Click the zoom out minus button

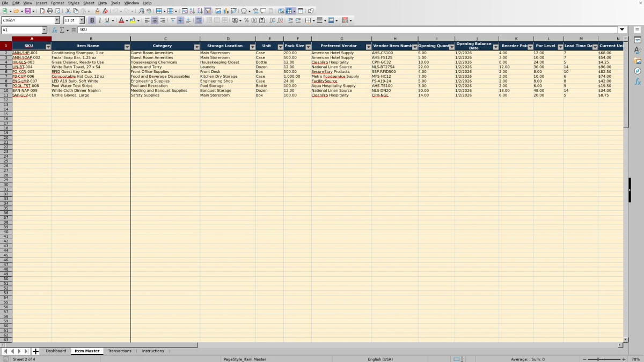[584, 359]
